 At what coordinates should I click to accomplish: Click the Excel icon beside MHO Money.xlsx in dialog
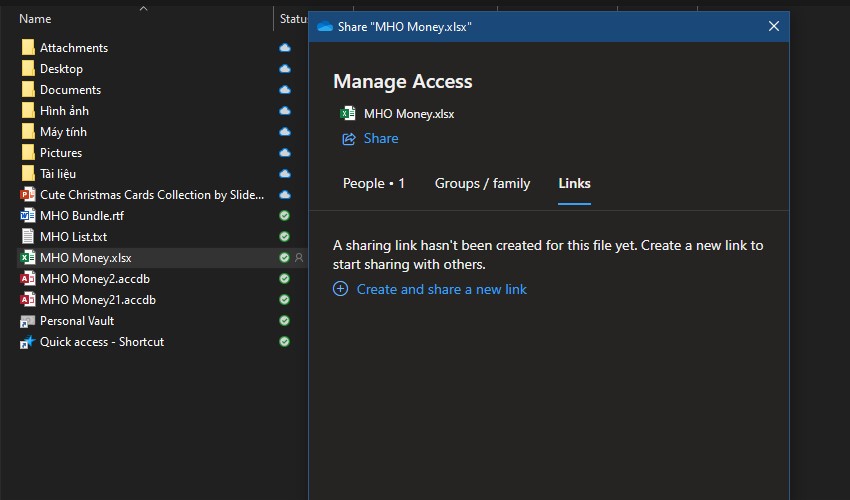pyautogui.click(x=348, y=114)
